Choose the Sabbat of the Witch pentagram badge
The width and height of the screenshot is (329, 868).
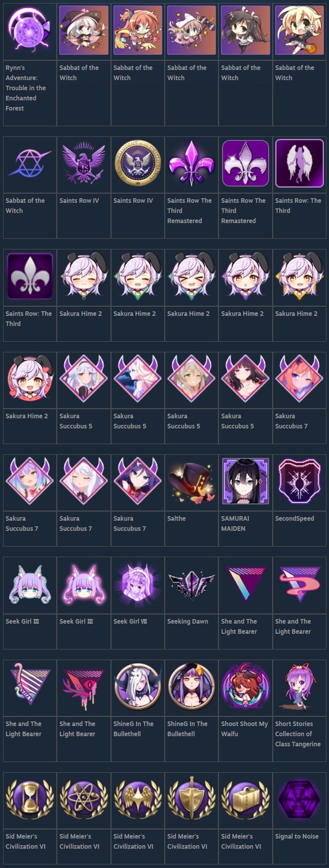click(x=30, y=163)
